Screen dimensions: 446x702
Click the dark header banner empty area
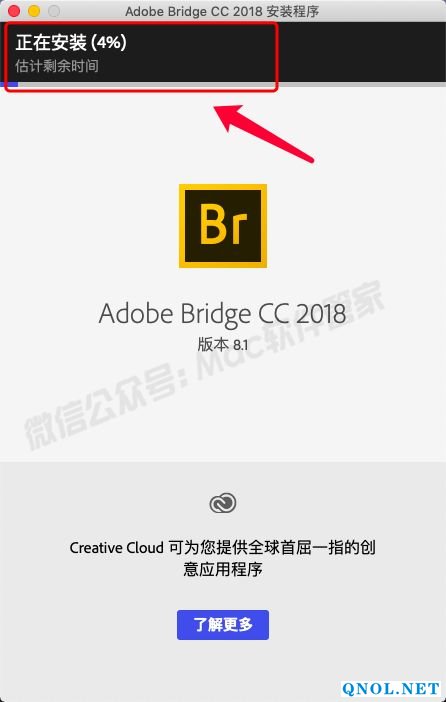(358, 51)
